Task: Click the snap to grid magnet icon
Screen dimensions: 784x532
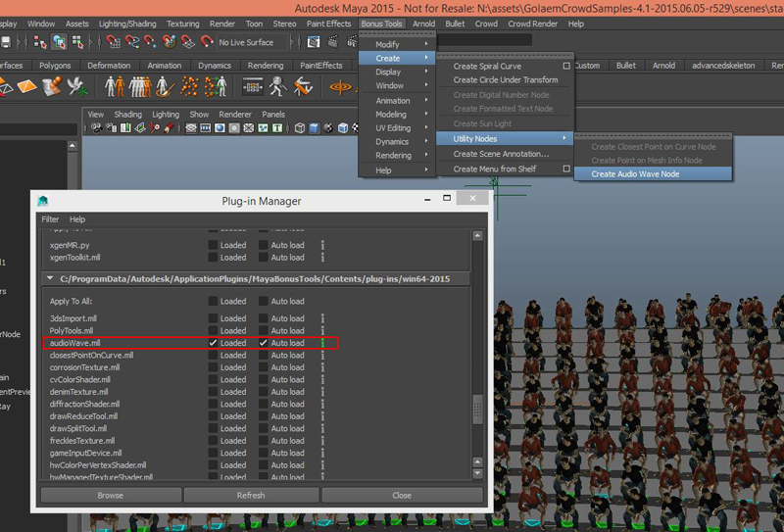Action: (112, 42)
